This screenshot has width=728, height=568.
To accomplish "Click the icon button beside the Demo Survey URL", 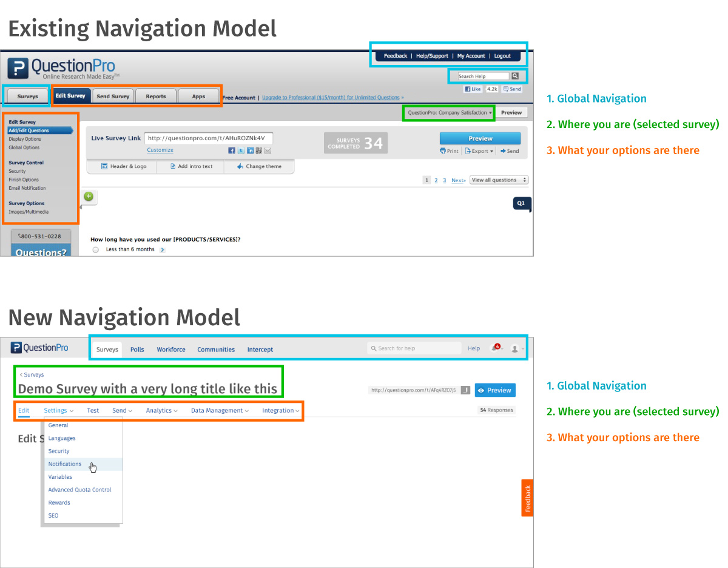I will click(x=466, y=390).
